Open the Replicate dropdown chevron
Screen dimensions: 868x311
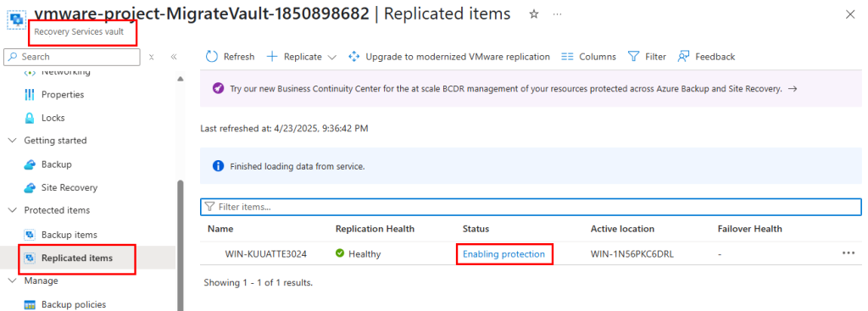(x=332, y=57)
